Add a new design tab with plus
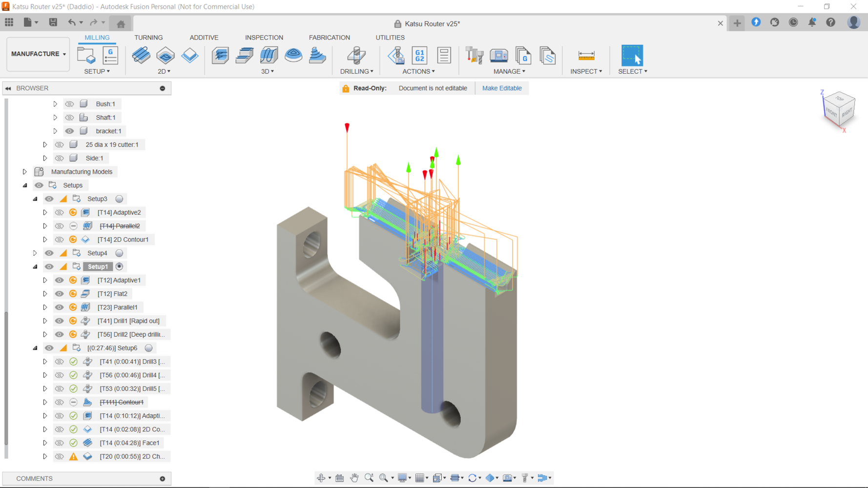 click(x=737, y=23)
